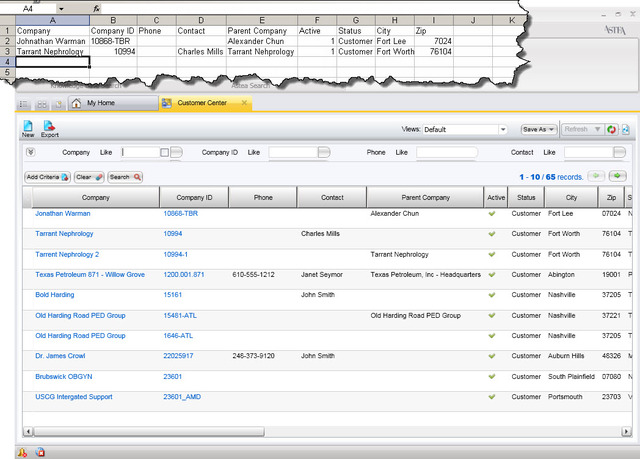This screenshot has height=459, width=640.
Task: Click the blue document icon beside refresh
Action: click(625, 130)
